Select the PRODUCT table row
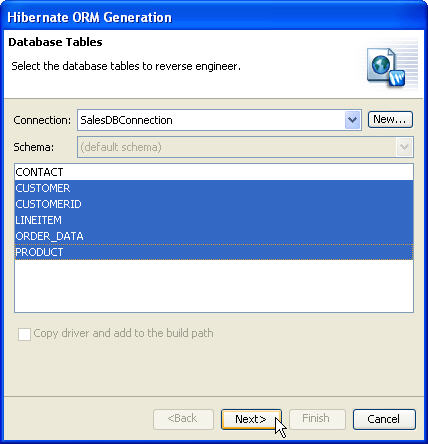Viewport: 428px width, 444px height. coord(214,252)
